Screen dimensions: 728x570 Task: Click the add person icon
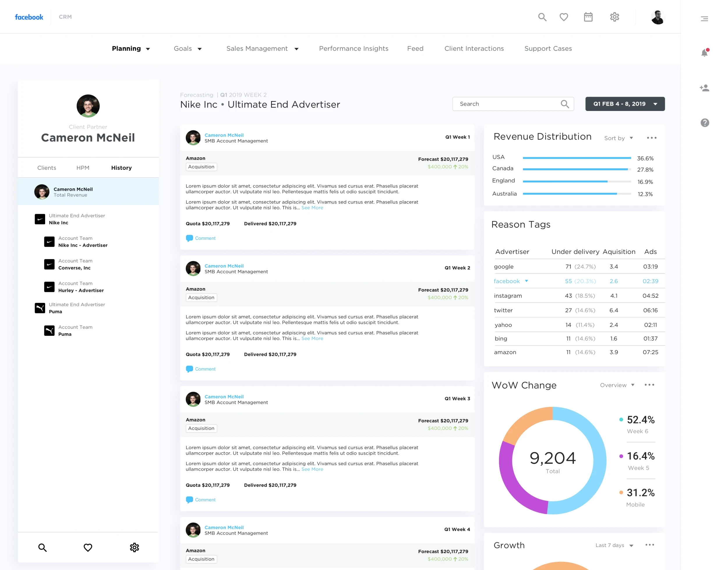pyautogui.click(x=704, y=88)
